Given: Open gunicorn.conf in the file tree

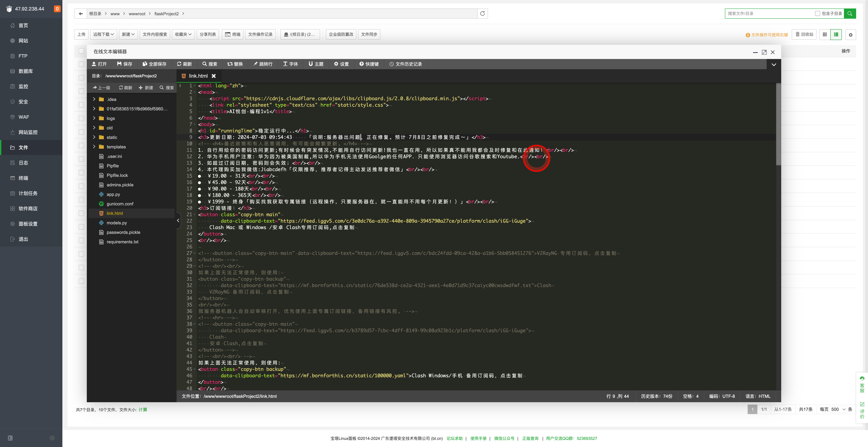Looking at the screenshot, I should coord(120,204).
